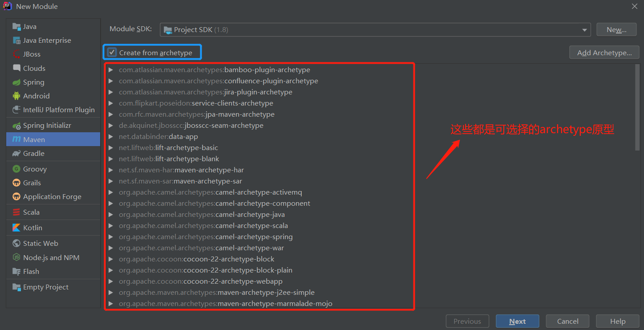Click the Application Forge icon
This screenshot has height=330, width=644.
16,197
